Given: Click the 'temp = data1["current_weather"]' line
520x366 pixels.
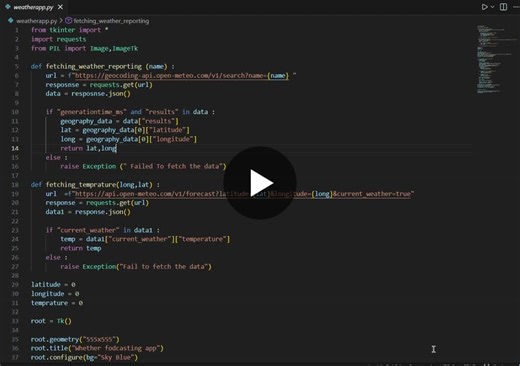Looking at the screenshot, I should (145, 239).
